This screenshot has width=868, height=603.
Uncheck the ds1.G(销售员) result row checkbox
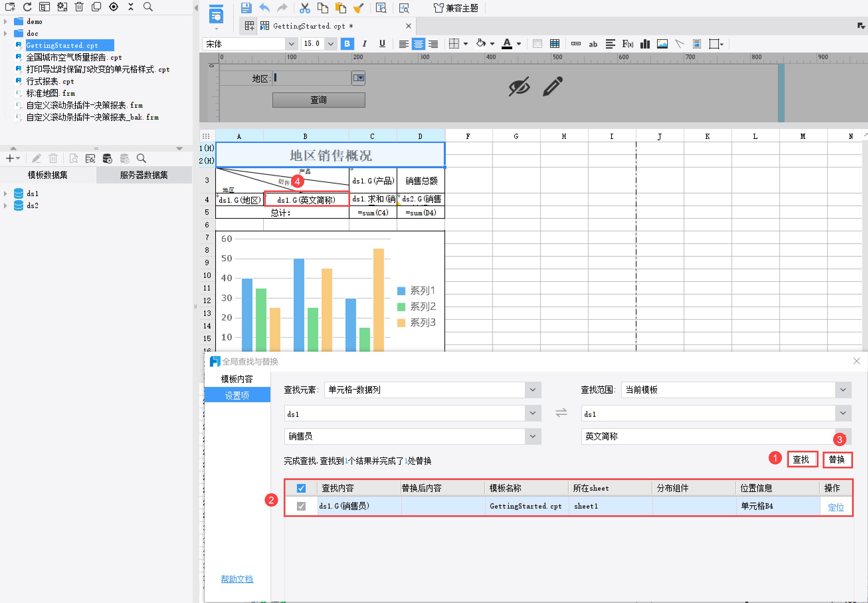click(x=301, y=506)
